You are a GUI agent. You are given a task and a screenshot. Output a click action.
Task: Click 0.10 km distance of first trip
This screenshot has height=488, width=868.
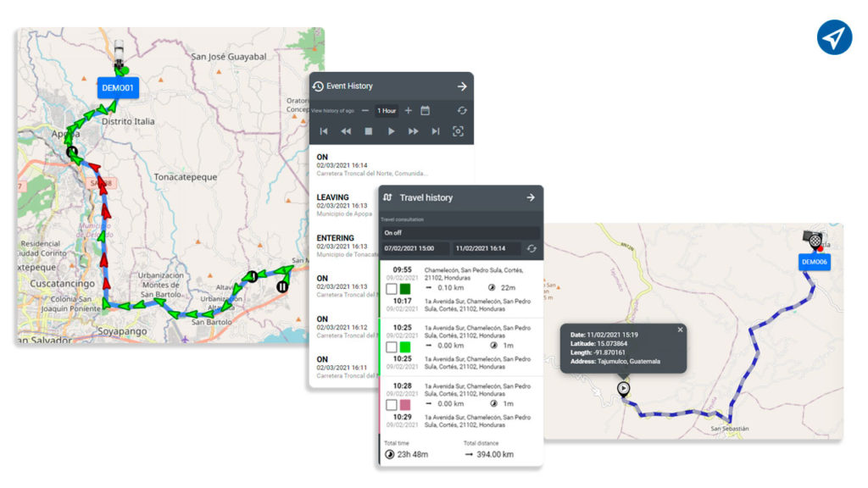[451, 288]
